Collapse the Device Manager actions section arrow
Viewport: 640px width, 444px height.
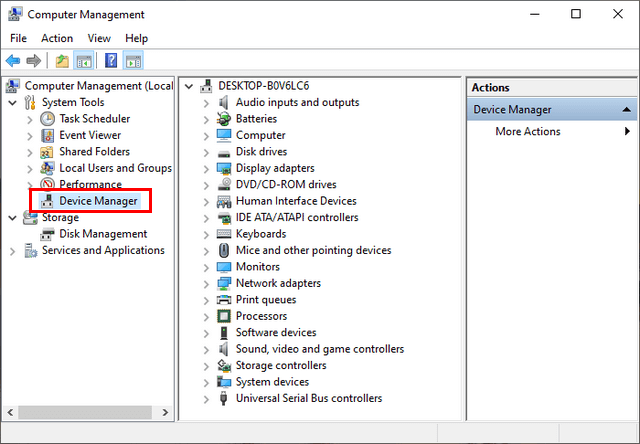click(x=627, y=109)
